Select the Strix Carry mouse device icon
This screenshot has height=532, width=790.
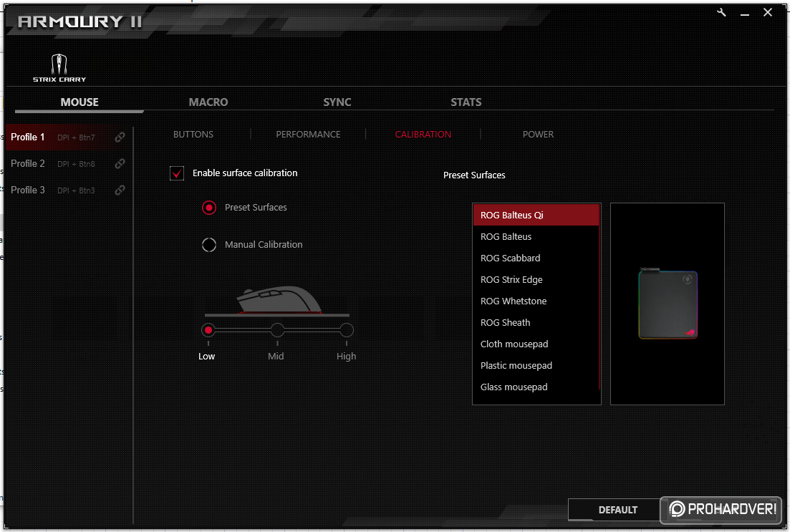(x=59, y=67)
